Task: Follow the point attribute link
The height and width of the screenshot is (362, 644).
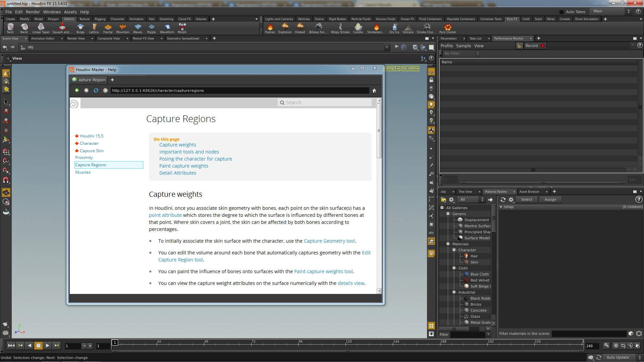Action: 165,215
